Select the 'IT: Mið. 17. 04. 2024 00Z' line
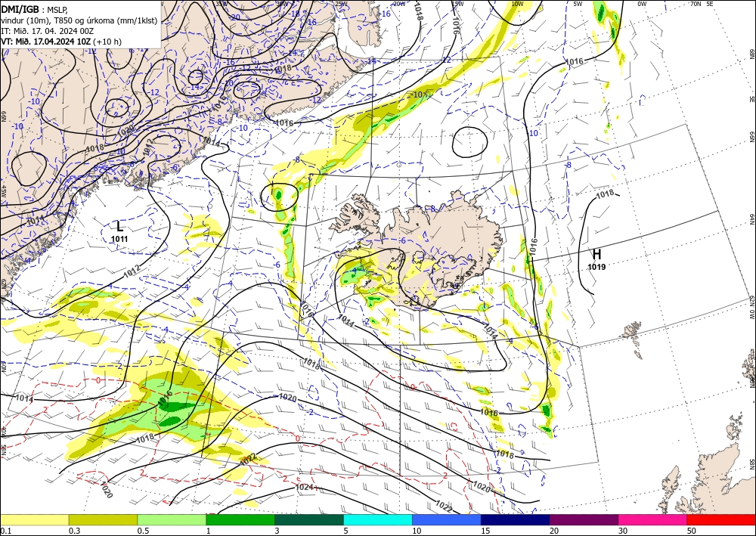This screenshot has width=756, height=536. click(x=47, y=30)
